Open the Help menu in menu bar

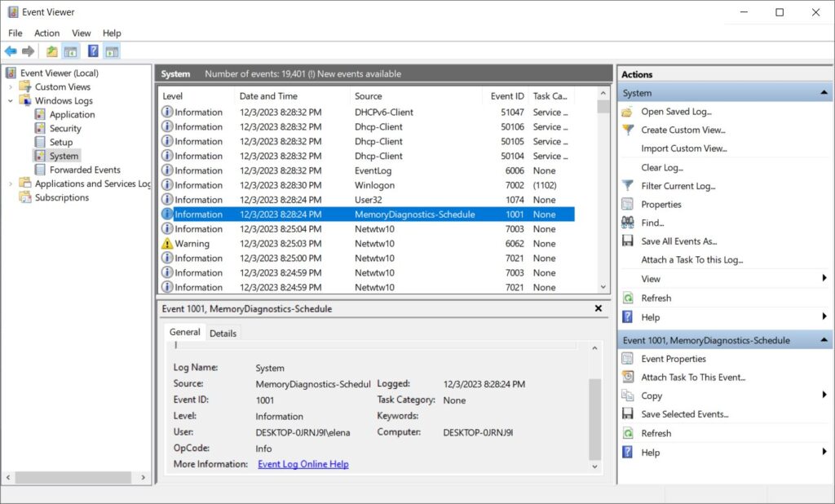pyautogui.click(x=112, y=33)
